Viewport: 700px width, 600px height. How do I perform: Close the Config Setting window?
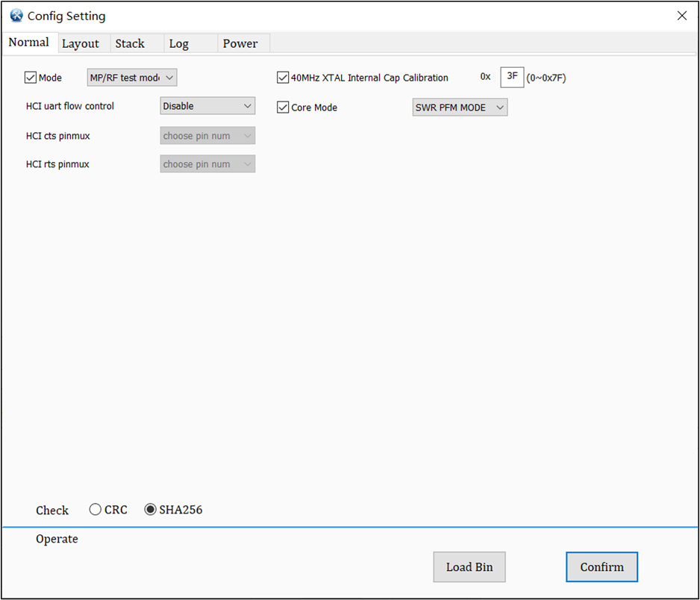681,15
